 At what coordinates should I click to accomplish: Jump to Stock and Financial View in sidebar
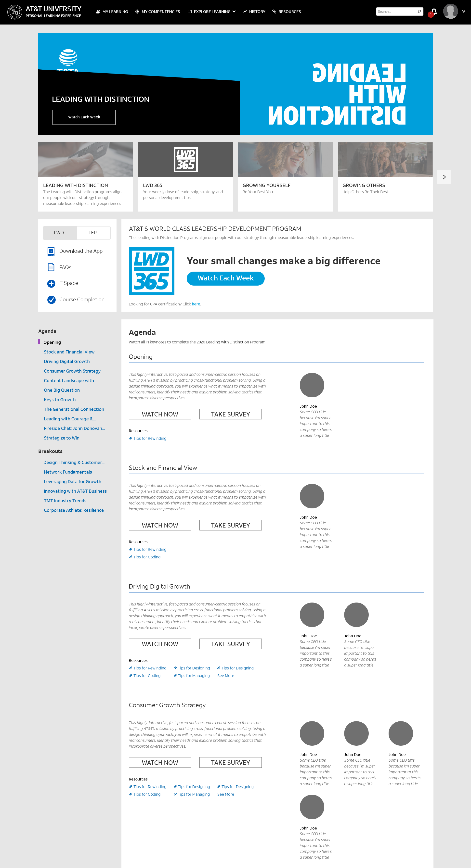69,352
